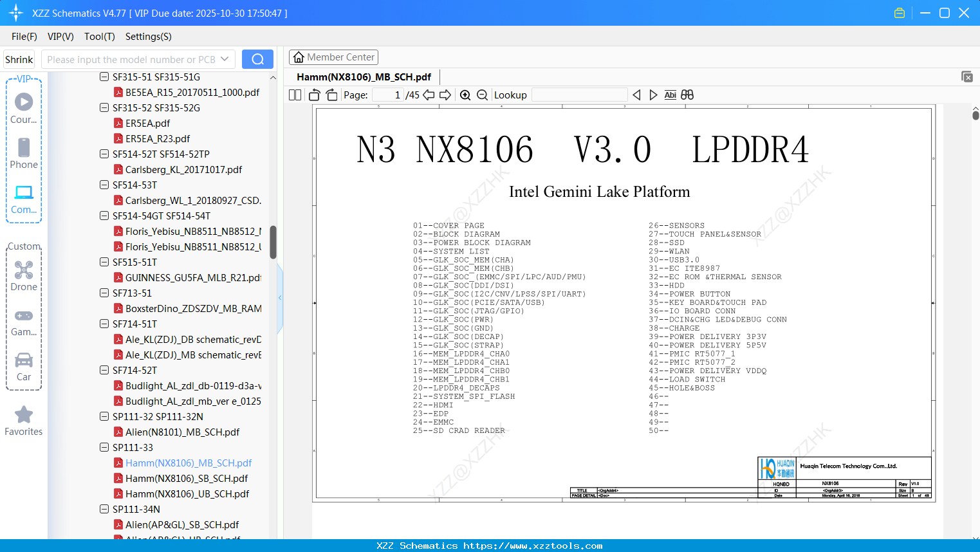Open the Car category in the sidebar
The image size is (980, 552).
pyautogui.click(x=24, y=367)
